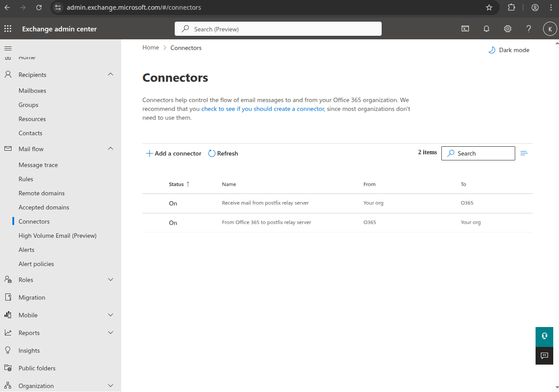This screenshot has width=559, height=392.
Task: Select 'From Office 365 to postfix relay server'
Action: 267,222
